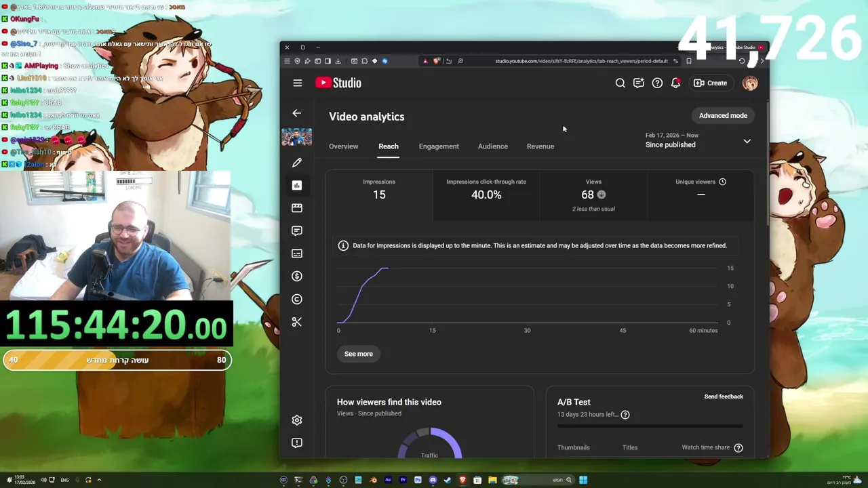Switch to the Revenue tab

point(540,146)
